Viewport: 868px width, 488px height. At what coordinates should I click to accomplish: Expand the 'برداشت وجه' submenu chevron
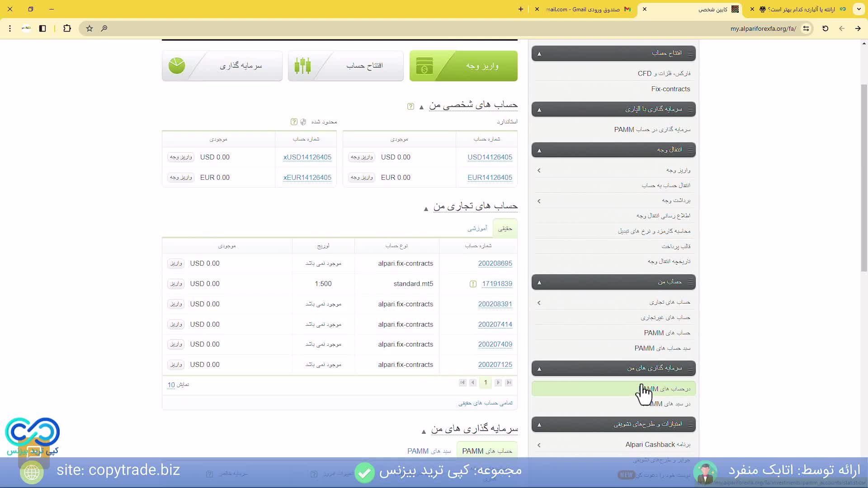[539, 201]
